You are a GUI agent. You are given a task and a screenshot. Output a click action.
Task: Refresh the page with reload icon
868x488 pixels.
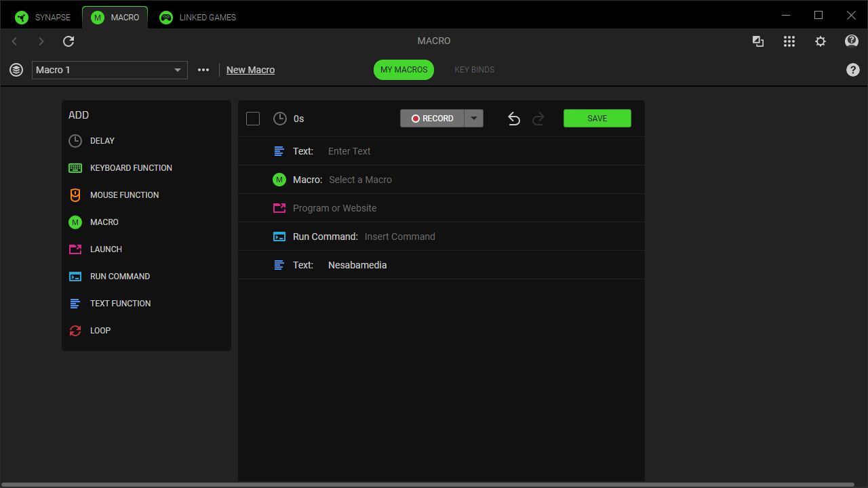68,41
